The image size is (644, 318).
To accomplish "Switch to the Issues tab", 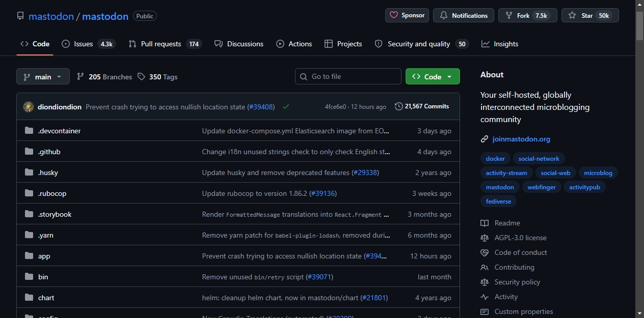I will [89, 44].
